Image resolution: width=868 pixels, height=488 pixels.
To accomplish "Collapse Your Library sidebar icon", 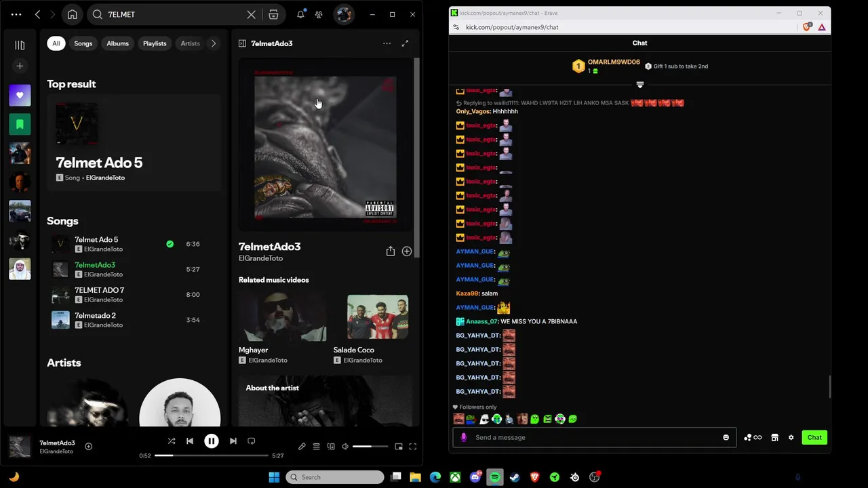I will (20, 45).
